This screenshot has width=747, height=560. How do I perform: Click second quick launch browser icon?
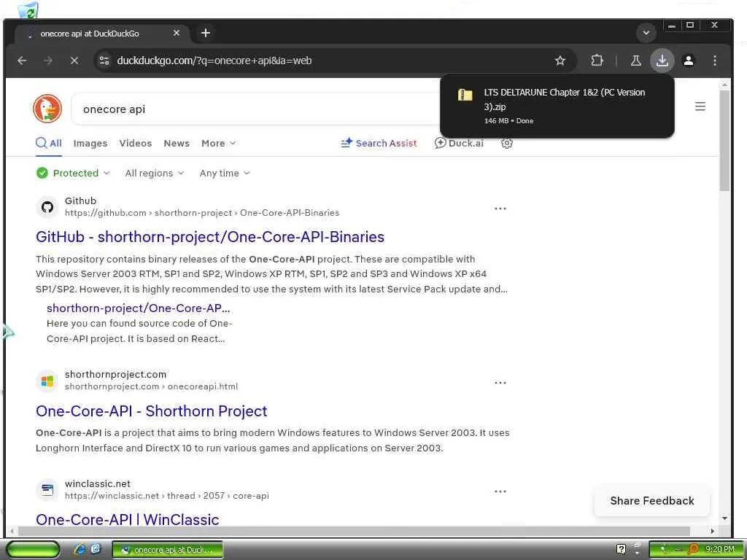(x=96, y=549)
